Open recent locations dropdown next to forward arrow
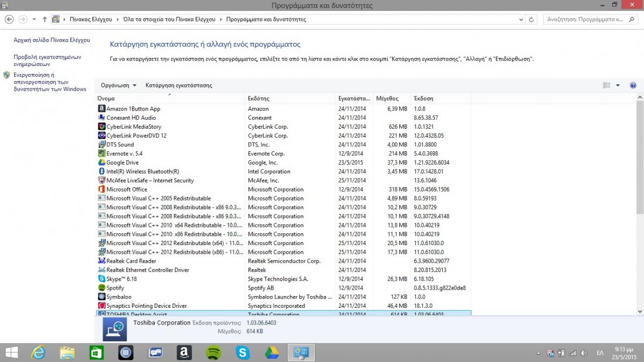 pyautogui.click(x=34, y=19)
